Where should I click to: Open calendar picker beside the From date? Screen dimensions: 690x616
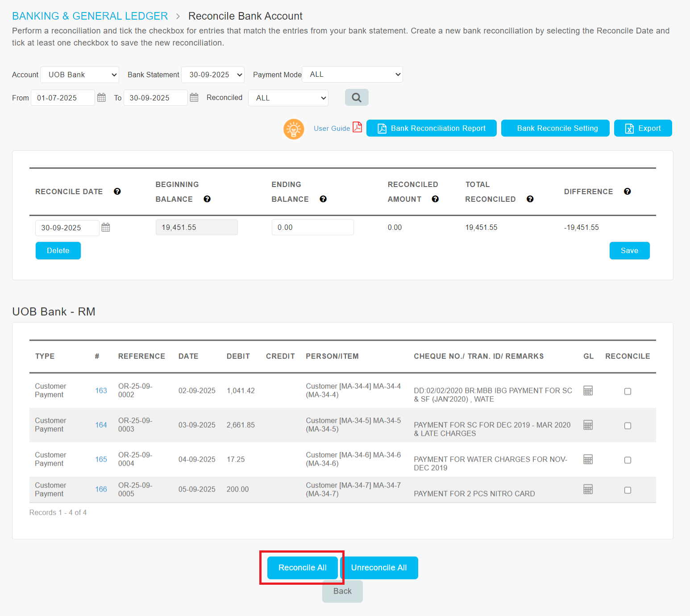coord(102,97)
